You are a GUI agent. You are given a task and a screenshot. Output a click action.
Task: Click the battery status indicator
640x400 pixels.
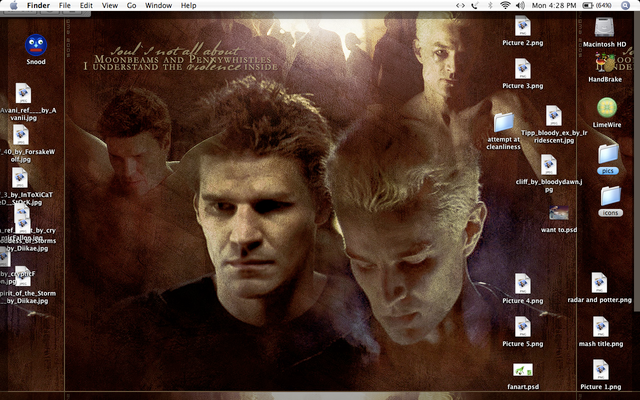pyautogui.click(x=597, y=5)
